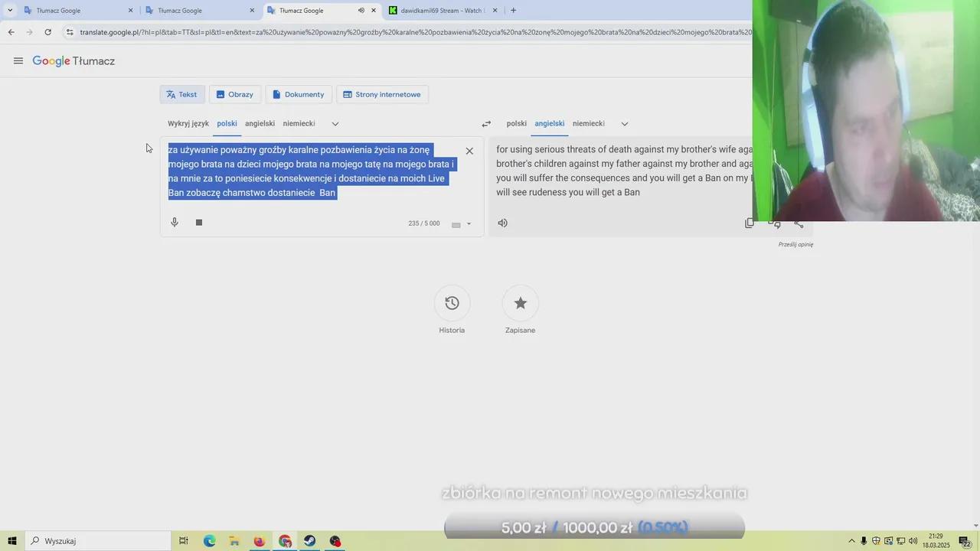Reload the current page
This screenshot has width=980, height=551.
[x=47, y=32]
